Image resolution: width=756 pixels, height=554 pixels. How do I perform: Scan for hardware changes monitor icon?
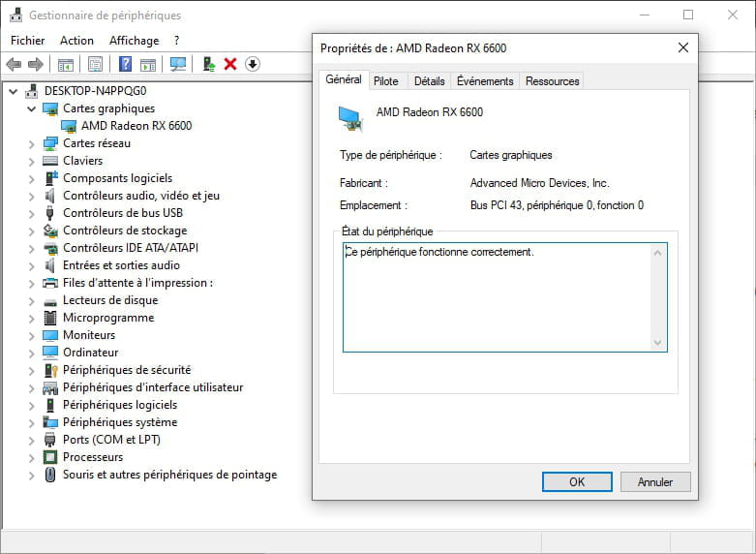pos(178,64)
